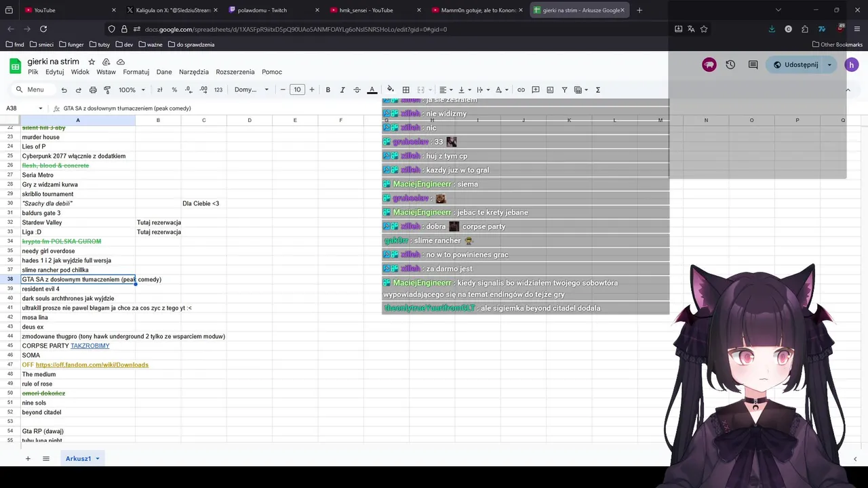
Task: Open the Google account avatar
Action: pyautogui.click(x=852, y=64)
